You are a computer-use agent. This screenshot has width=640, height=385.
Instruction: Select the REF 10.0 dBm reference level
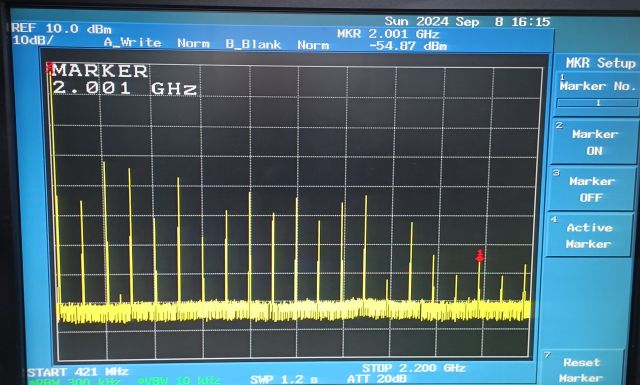61,28
